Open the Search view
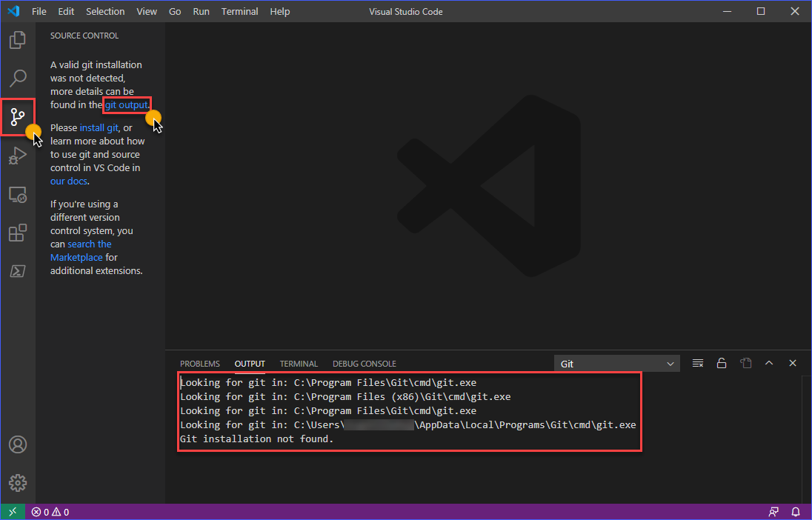Screen dimensions: 812x520 [x=18, y=79]
